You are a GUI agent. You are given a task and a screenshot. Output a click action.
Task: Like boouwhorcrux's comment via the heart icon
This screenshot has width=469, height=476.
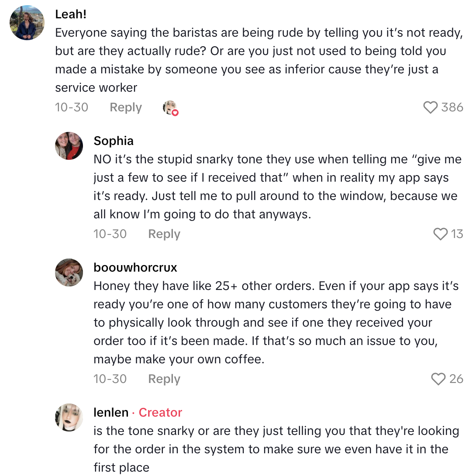(438, 379)
